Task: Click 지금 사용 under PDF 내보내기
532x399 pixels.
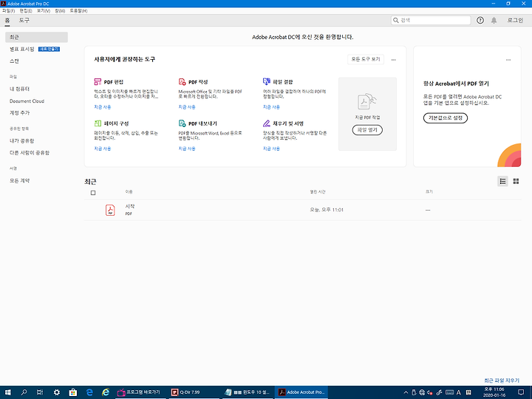Action: 187,149
